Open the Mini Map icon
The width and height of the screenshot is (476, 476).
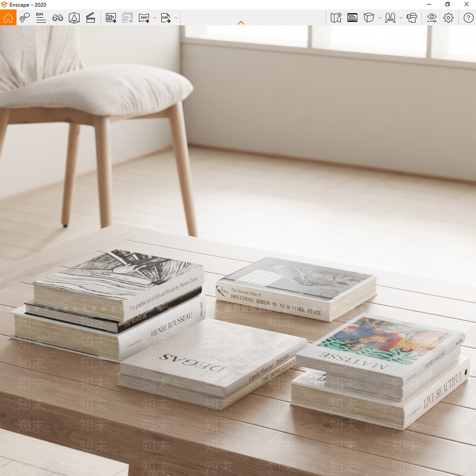(x=336, y=18)
